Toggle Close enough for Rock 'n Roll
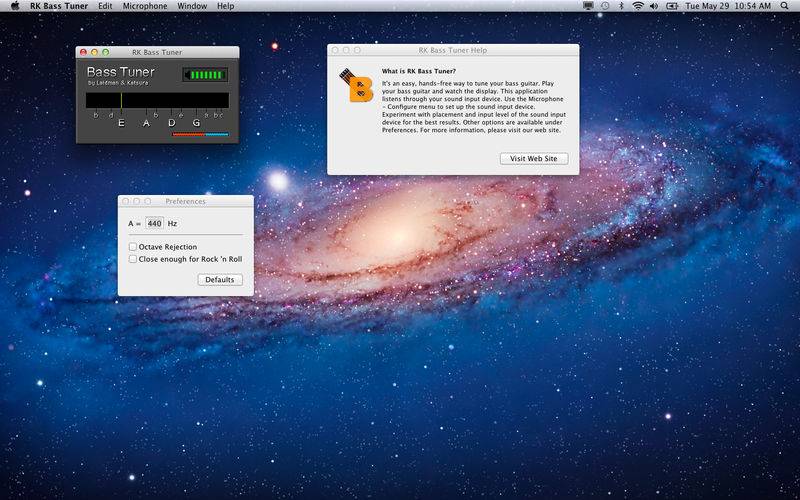This screenshot has width=800, height=500. [x=133, y=259]
